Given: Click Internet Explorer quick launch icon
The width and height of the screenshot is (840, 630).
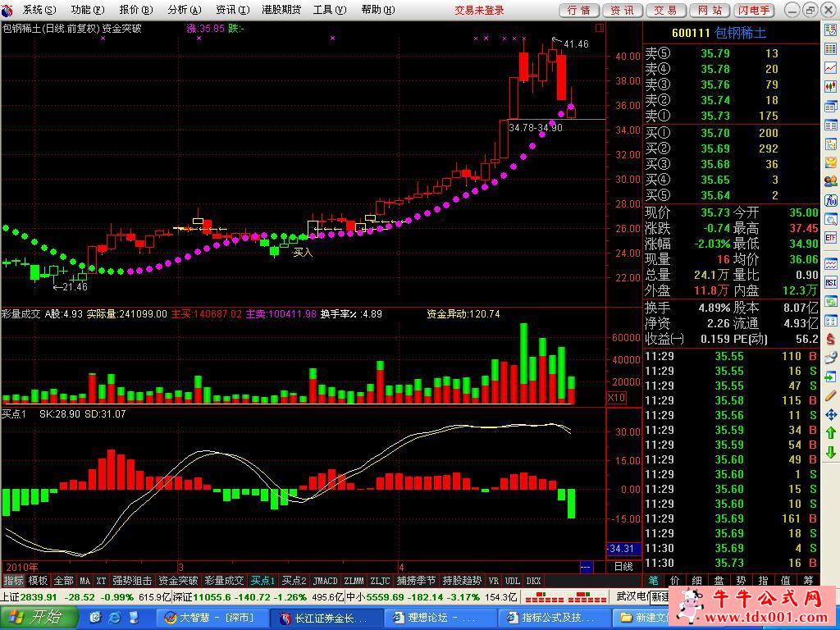Looking at the screenshot, I should coord(114,618).
